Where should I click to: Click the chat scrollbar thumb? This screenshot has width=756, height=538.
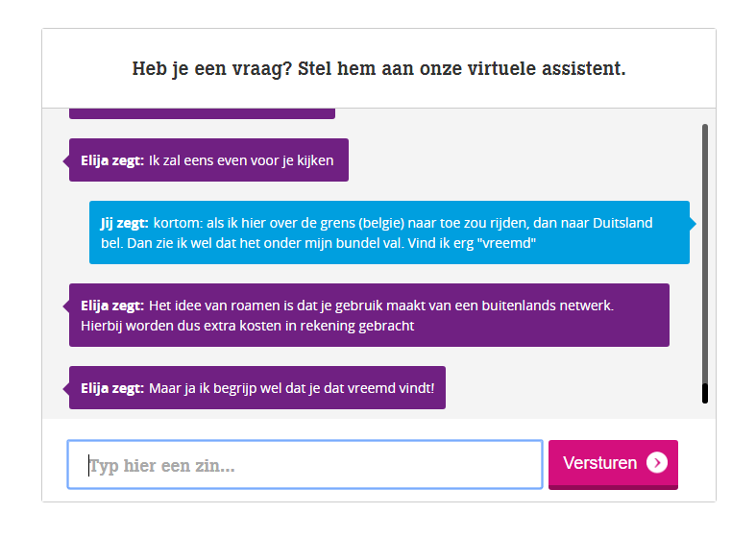click(x=705, y=393)
